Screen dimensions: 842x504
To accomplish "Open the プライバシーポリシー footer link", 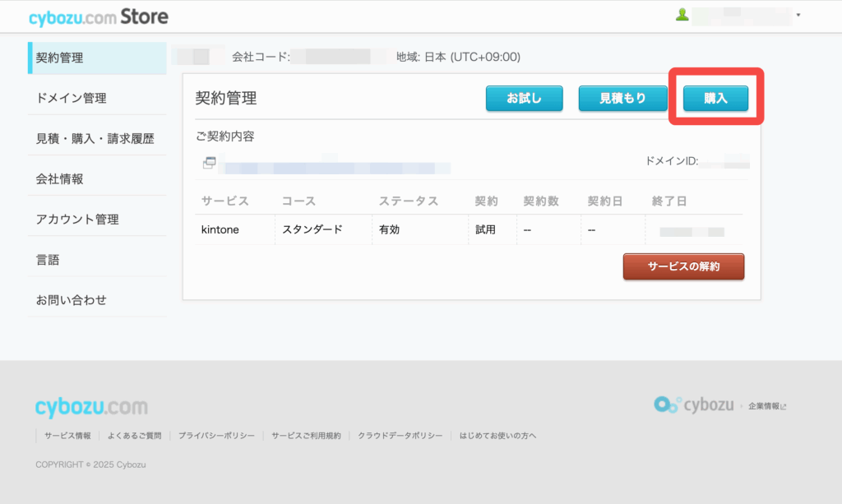I will 216,435.
